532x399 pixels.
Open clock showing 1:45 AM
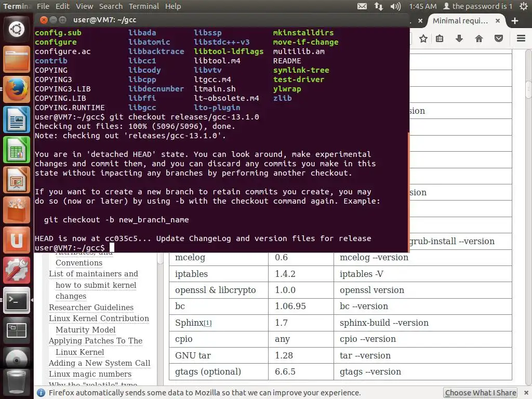tap(423, 6)
